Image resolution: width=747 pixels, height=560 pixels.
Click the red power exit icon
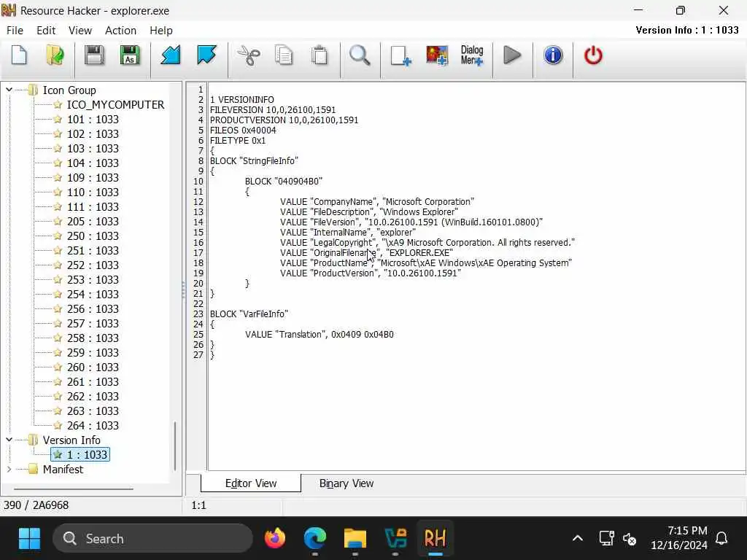point(593,55)
